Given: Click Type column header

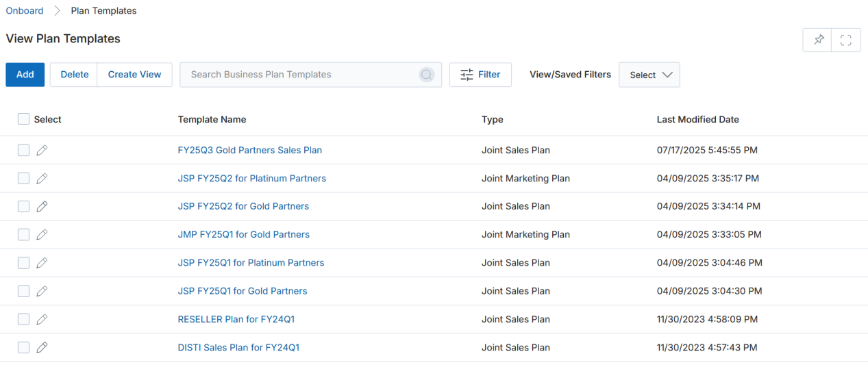Looking at the screenshot, I should (492, 119).
